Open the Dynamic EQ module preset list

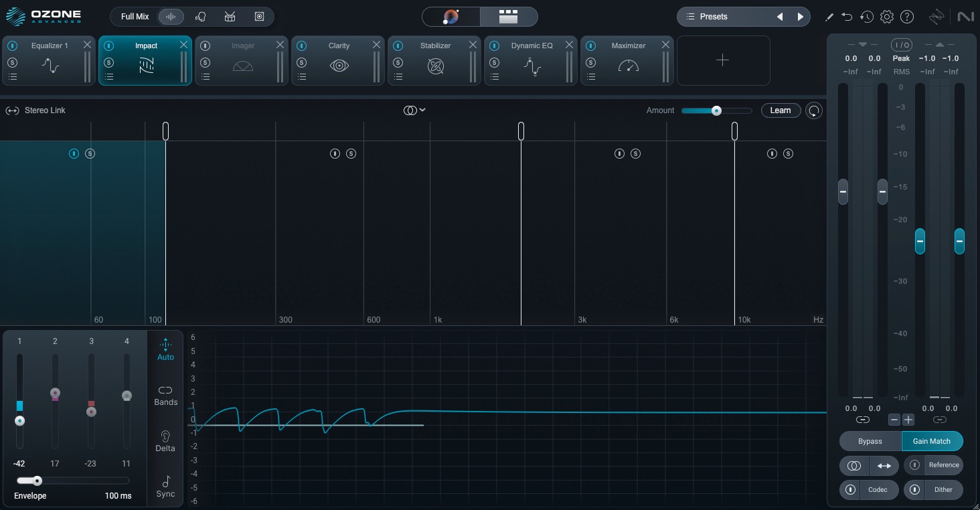click(494, 77)
